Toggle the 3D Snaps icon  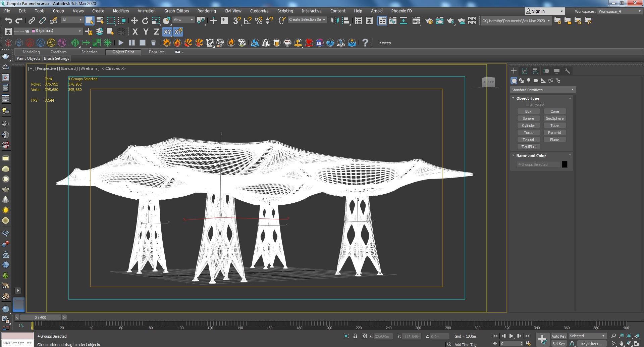click(237, 21)
